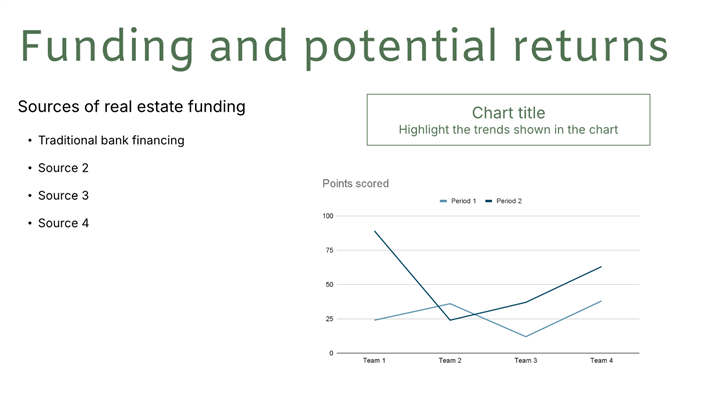Select the "Sources of real estate funding" heading
721x405 pixels.
(x=131, y=106)
